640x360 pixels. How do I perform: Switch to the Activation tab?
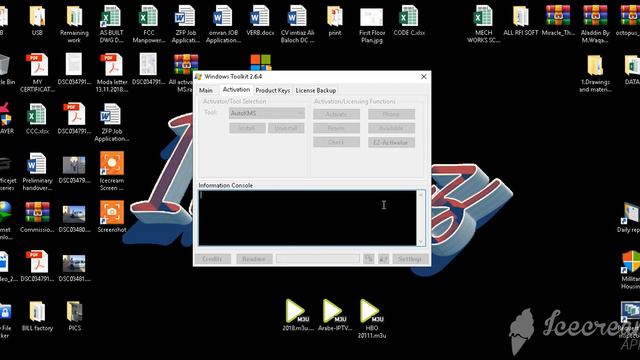click(236, 89)
